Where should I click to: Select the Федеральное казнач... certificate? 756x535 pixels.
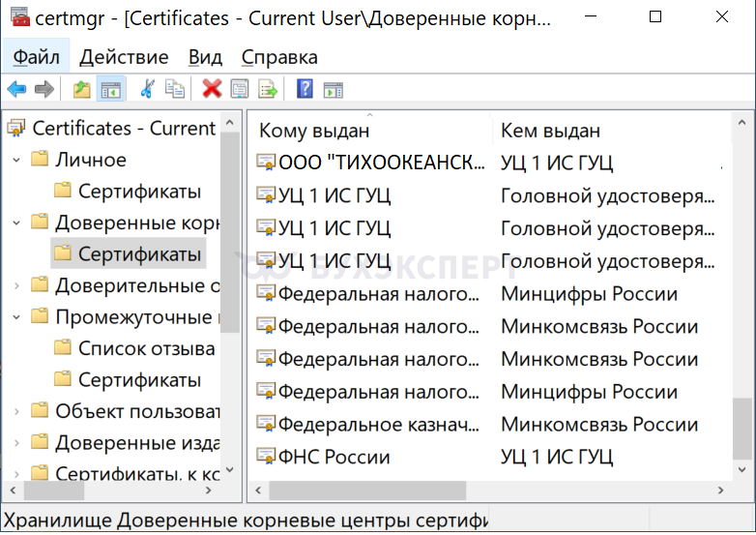(x=378, y=424)
